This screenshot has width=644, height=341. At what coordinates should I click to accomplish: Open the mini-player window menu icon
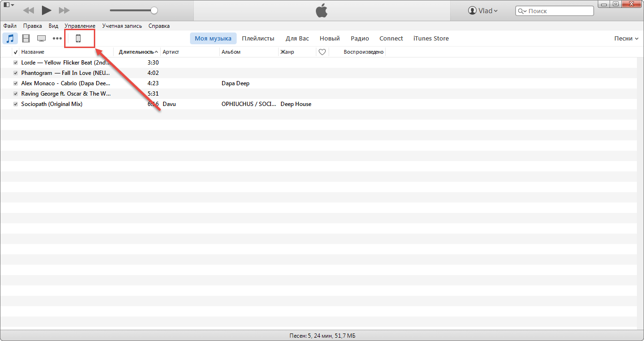(8, 5)
